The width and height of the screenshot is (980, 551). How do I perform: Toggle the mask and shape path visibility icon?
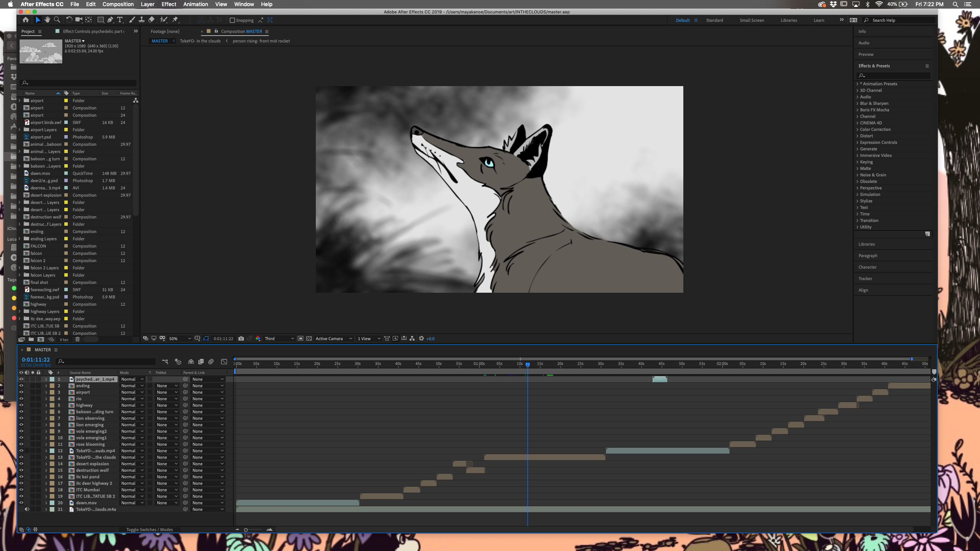206,339
